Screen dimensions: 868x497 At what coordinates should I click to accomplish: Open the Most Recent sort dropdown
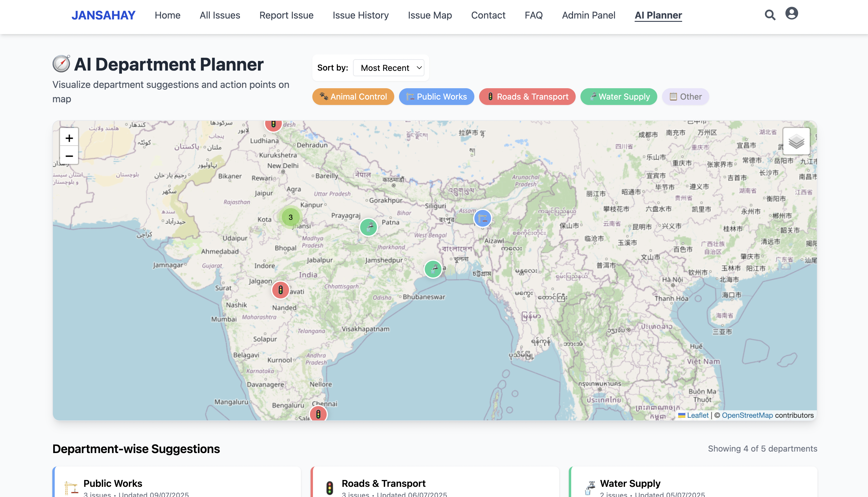tap(389, 68)
